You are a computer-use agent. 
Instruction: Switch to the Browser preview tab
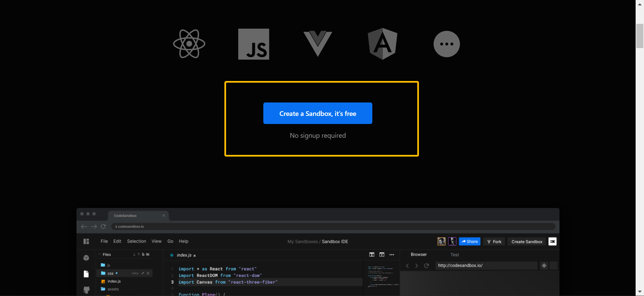[419, 254]
